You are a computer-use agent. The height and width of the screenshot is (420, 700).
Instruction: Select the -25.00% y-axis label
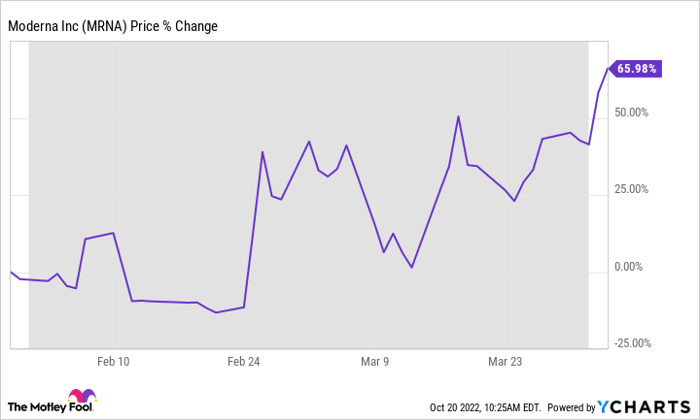point(630,344)
